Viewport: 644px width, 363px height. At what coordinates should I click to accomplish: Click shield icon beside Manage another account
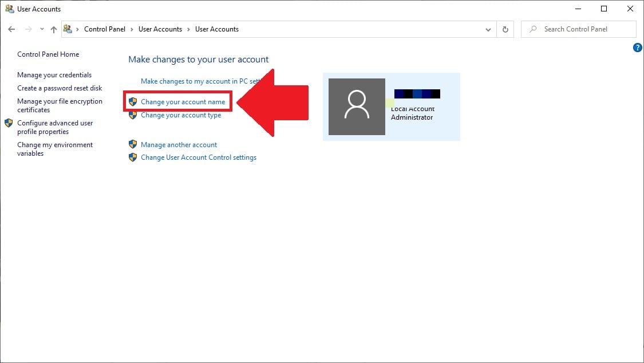(x=133, y=144)
